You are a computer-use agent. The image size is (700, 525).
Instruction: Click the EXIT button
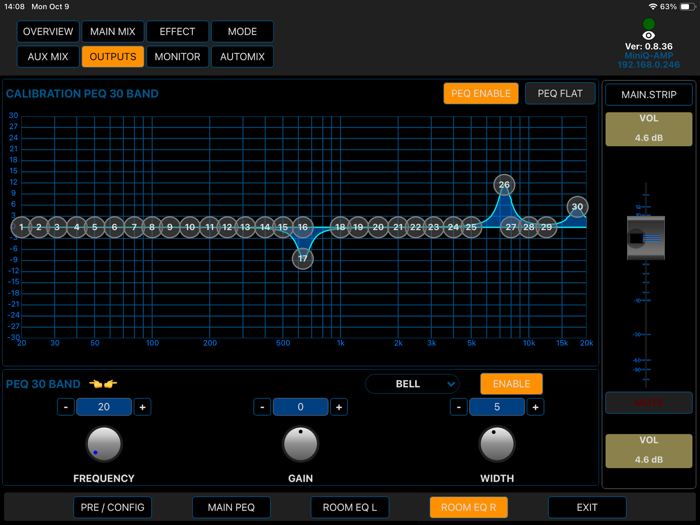(587, 508)
